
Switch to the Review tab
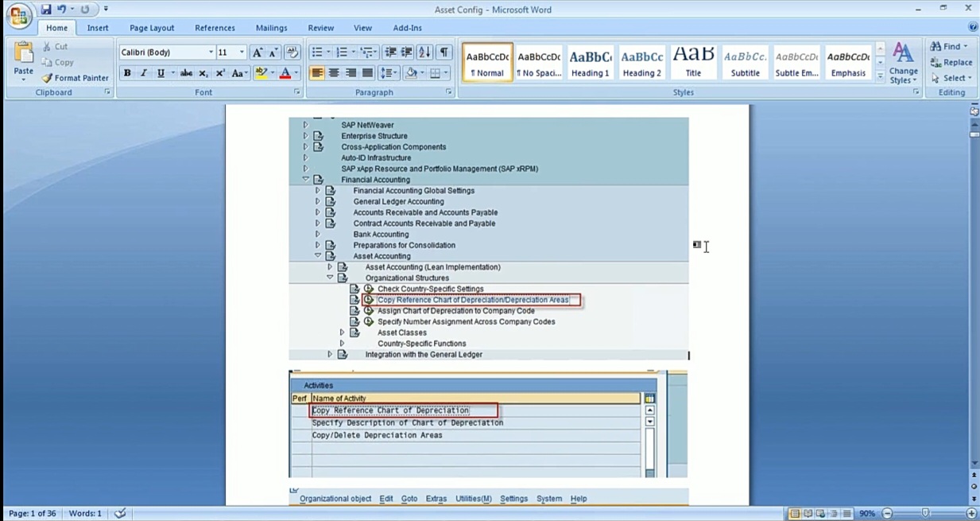click(321, 28)
